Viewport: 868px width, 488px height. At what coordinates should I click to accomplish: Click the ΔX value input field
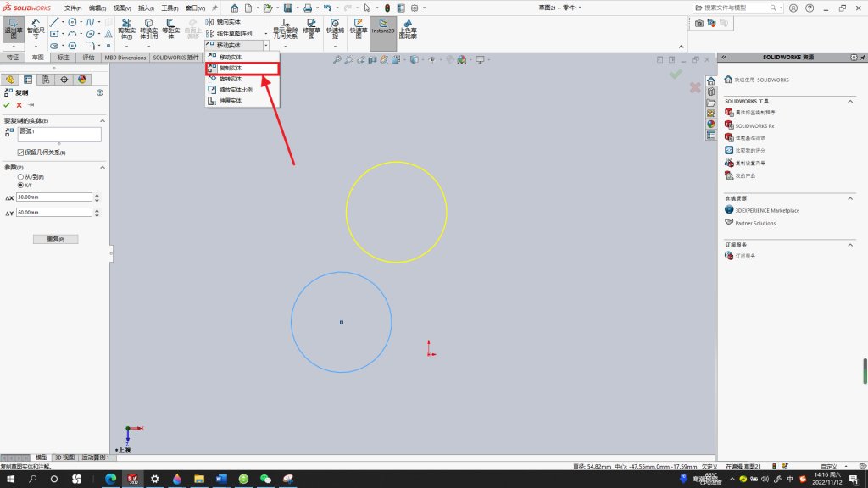[x=53, y=197]
